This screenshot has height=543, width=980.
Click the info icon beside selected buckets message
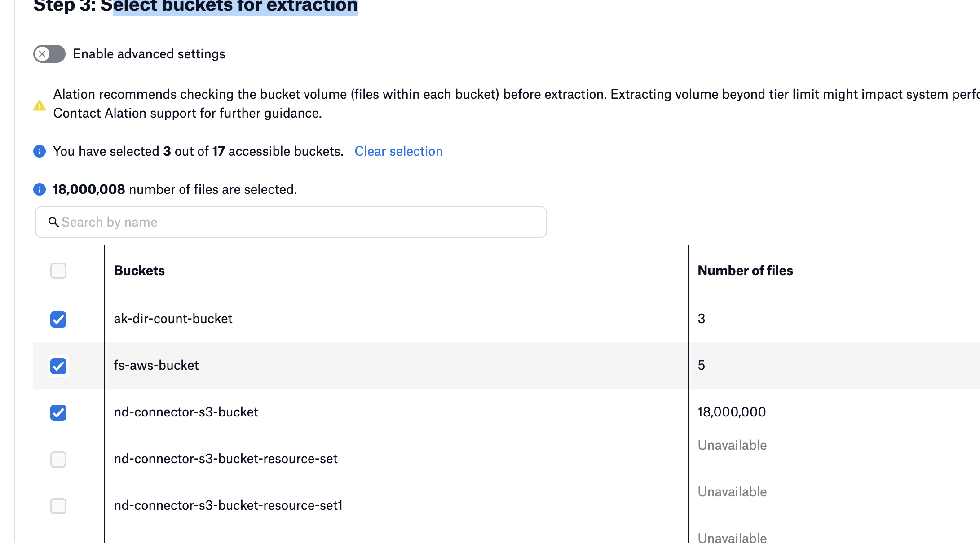40,151
